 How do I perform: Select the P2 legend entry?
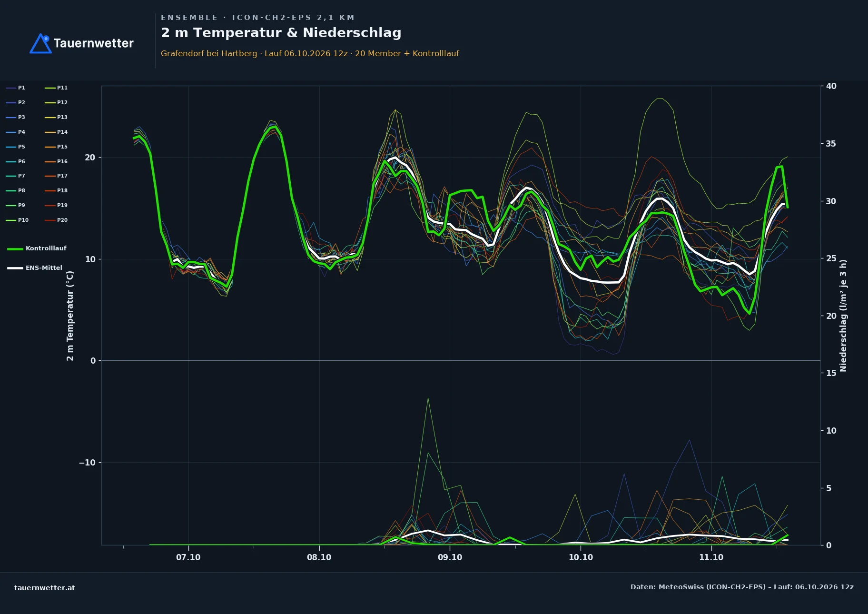(x=15, y=102)
